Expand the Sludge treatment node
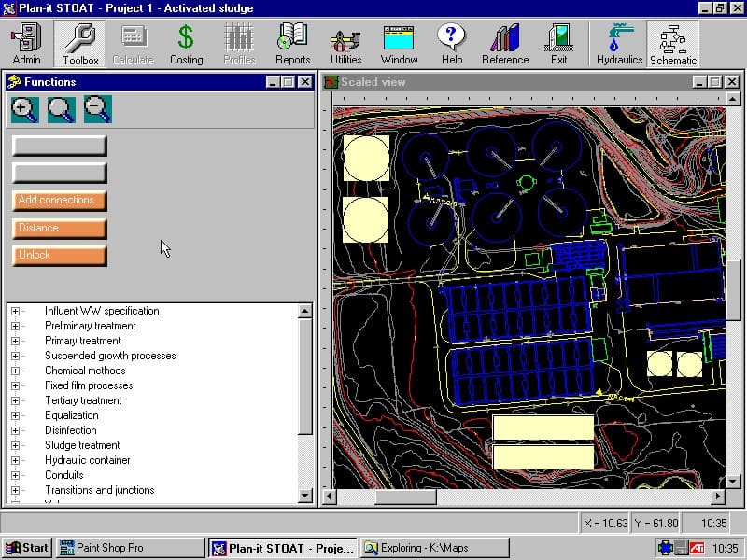Viewport: 747px width, 560px height. pos(15,446)
